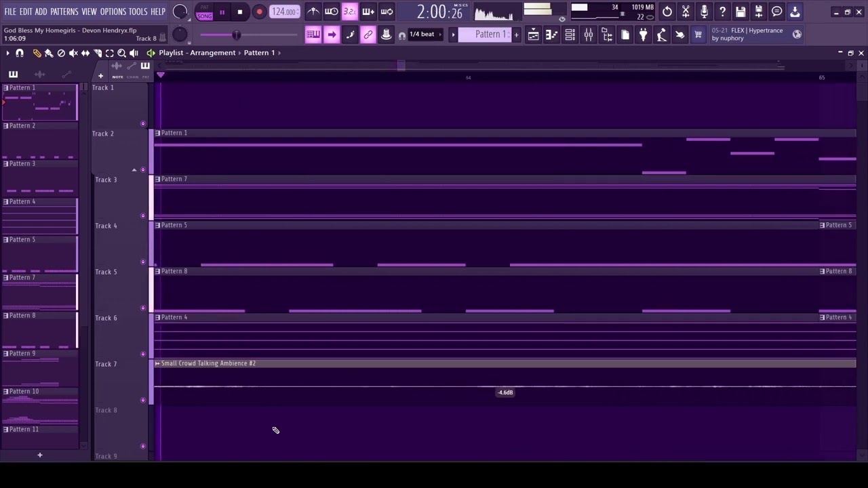Open the Piano roll icon
Viewport: 868px width, 488px height.
coord(551,35)
